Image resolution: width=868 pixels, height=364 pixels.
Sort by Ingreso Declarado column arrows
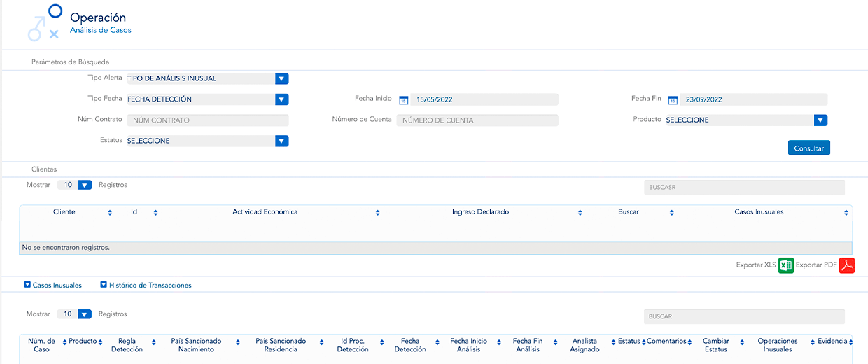(580, 213)
